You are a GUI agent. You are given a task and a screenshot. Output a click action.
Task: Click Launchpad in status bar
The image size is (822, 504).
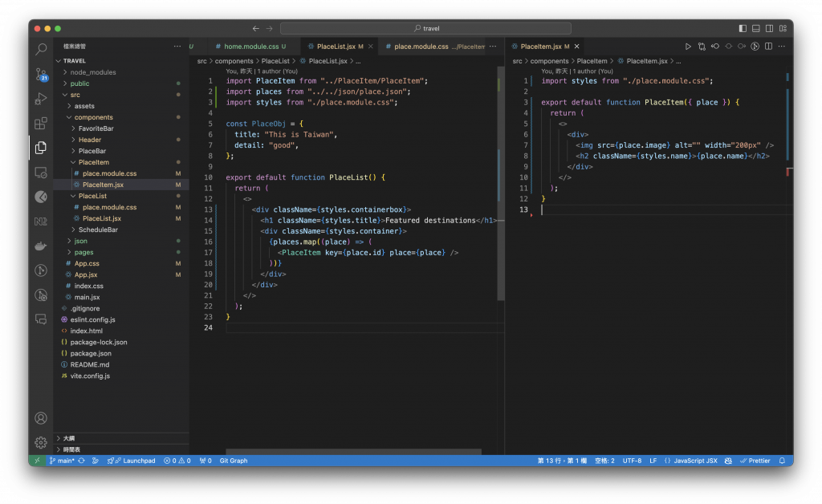tap(132, 461)
